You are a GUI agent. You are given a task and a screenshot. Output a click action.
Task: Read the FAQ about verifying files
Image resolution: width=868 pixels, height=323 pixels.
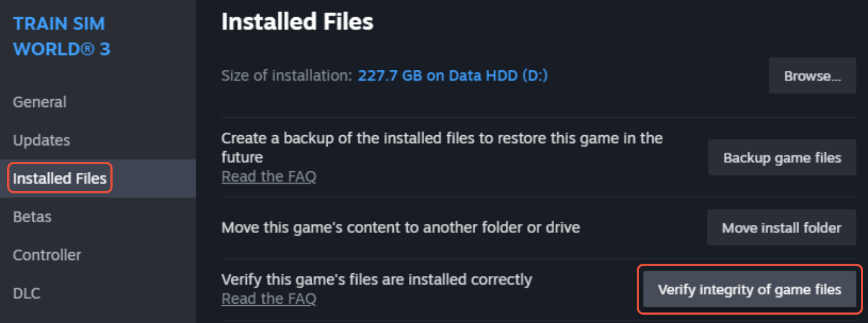pos(268,298)
